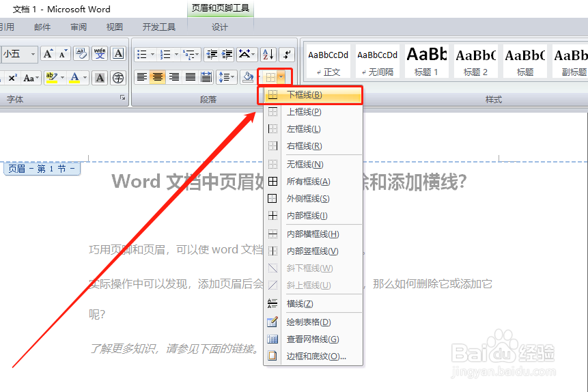Image resolution: width=588 pixels, height=392 pixels.
Task: Open the bullets dropdown arrow
Action: (x=152, y=55)
